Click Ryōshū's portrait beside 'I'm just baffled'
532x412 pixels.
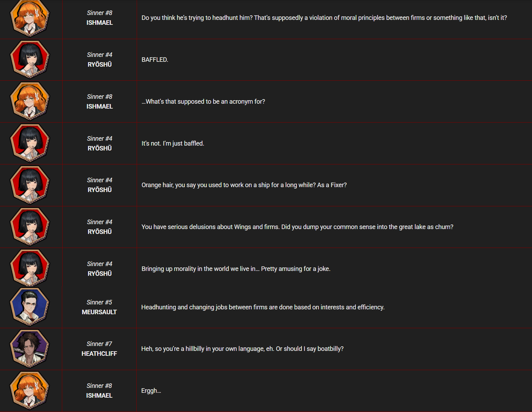pyautogui.click(x=30, y=143)
